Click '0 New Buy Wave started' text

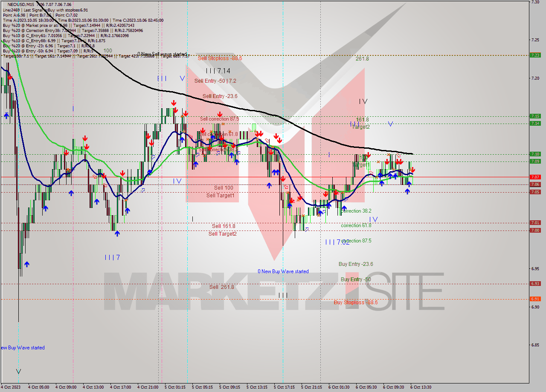click(283, 271)
